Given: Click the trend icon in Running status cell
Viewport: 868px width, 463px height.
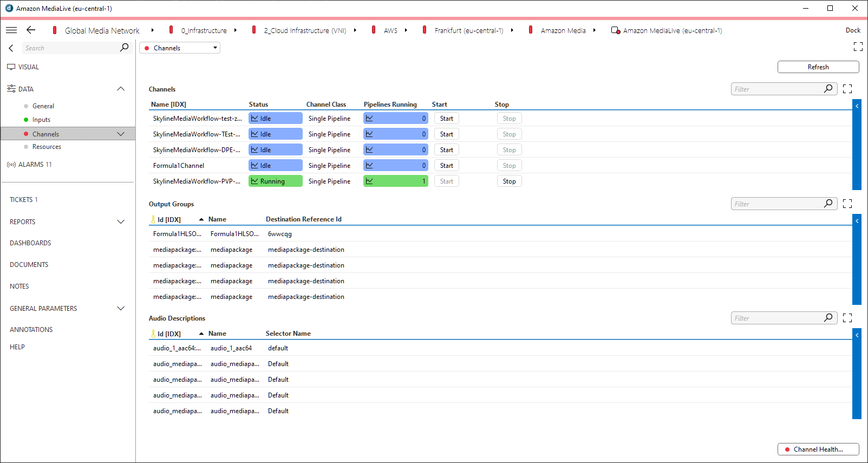Looking at the screenshot, I should coord(254,181).
